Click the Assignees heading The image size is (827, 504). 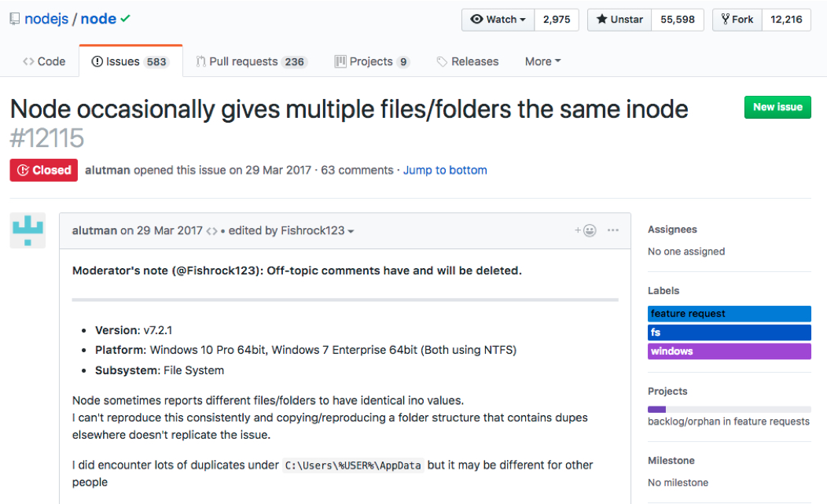(672, 230)
